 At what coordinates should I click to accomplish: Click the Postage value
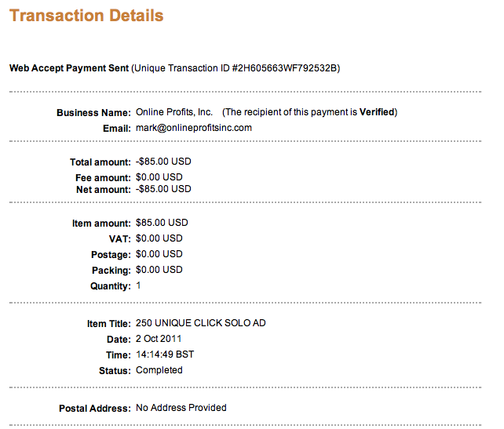point(159,254)
